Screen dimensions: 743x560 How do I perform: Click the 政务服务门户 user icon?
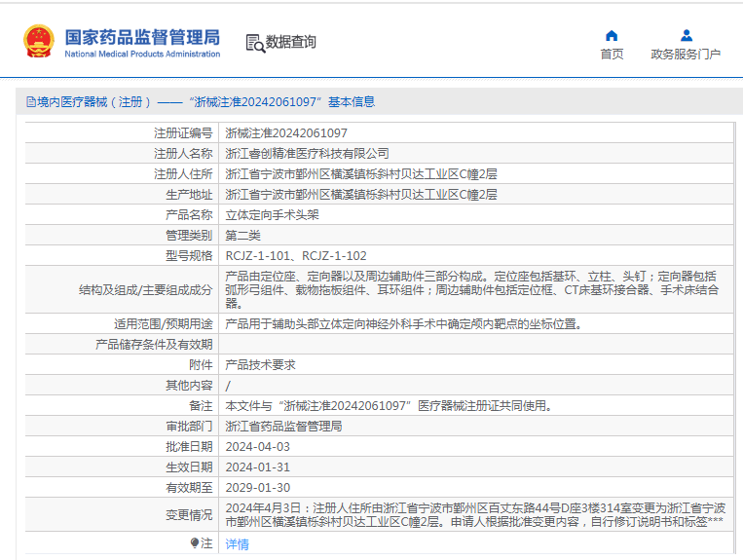pyautogui.click(x=687, y=35)
